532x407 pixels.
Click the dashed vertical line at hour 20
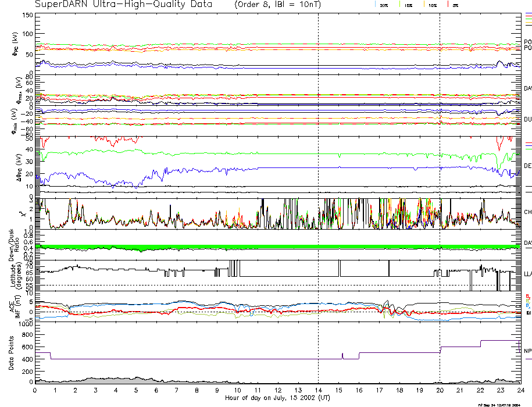coord(440,174)
